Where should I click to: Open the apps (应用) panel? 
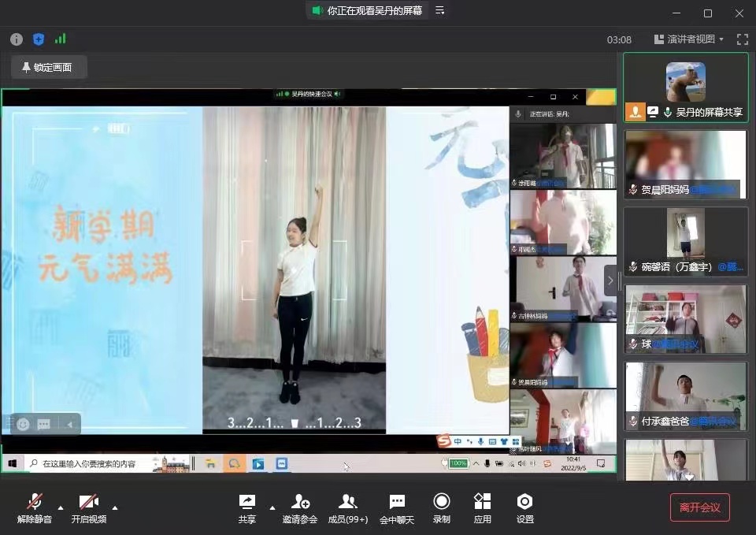click(482, 502)
